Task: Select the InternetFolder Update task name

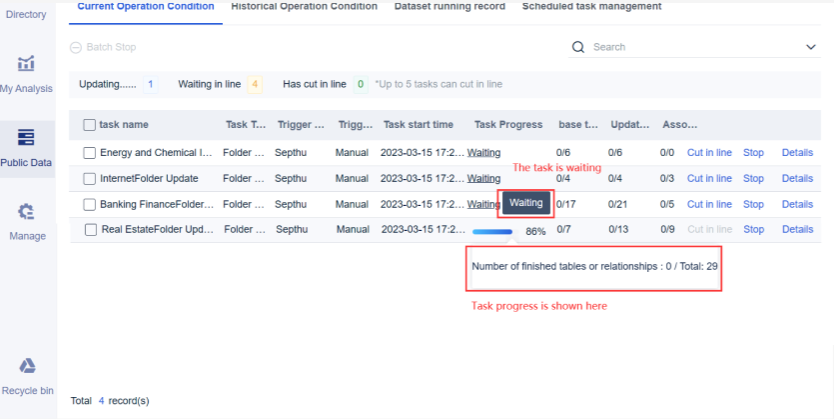Action: pos(149,179)
